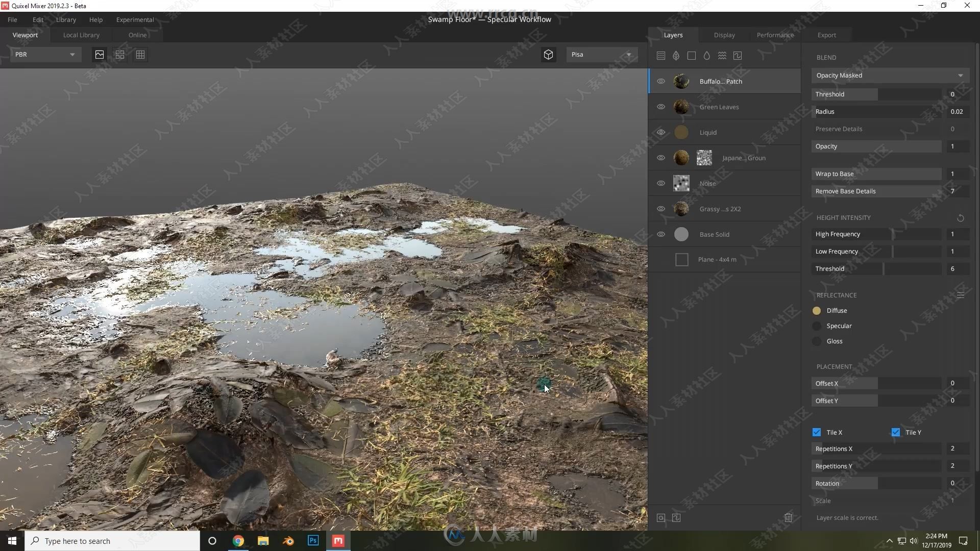Click the delete layer trash icon

(788, 517)
